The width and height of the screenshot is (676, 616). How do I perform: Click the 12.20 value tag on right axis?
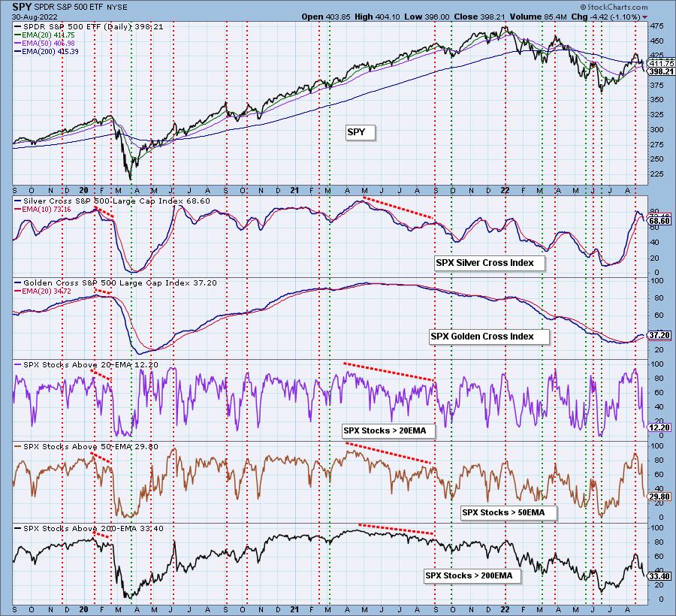[660, 427]
